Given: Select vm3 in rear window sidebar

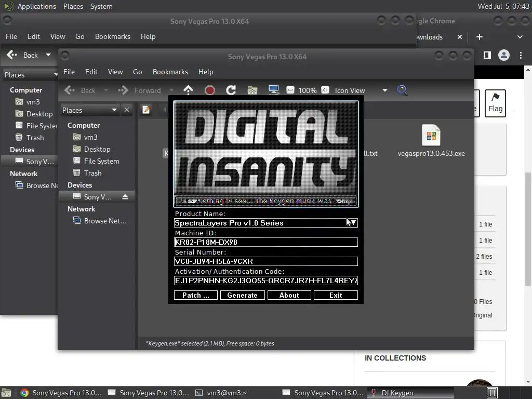Looking at the screenshot, I should (x=33, y=102).
